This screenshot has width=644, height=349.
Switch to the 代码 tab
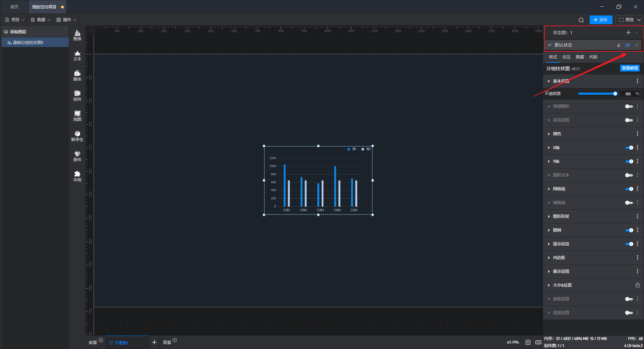(x=593, y=57)
